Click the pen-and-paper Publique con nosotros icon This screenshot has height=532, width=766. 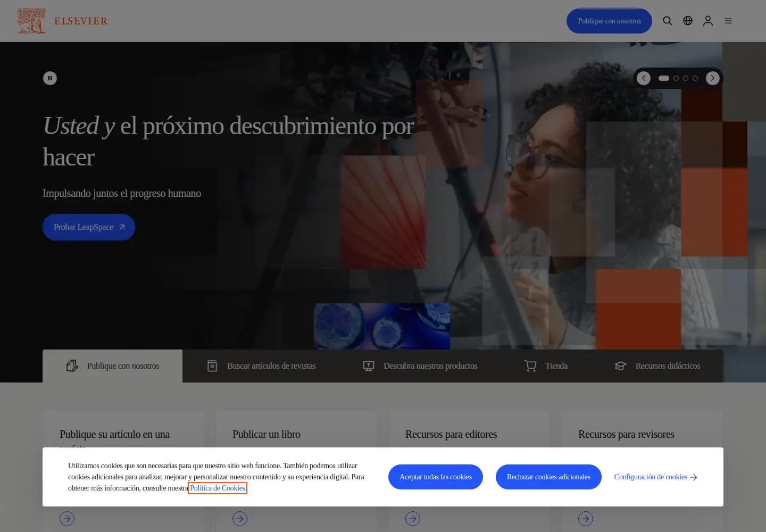click(72, 366)
